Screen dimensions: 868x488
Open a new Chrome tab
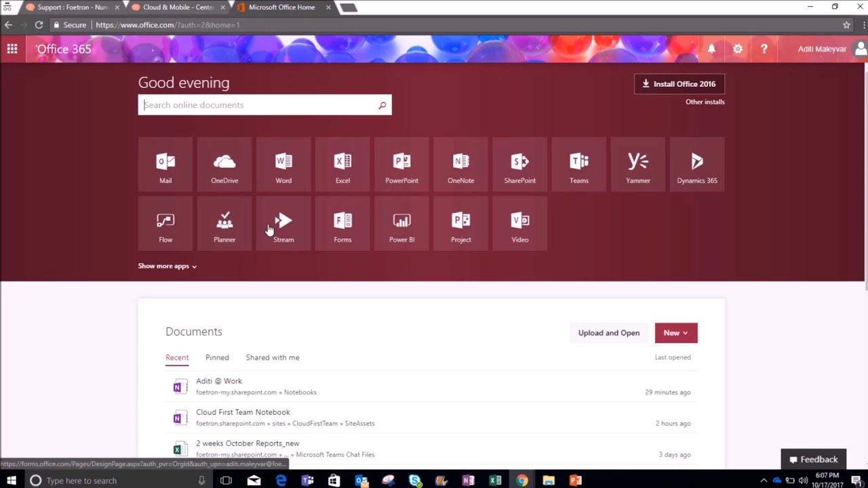348,7
